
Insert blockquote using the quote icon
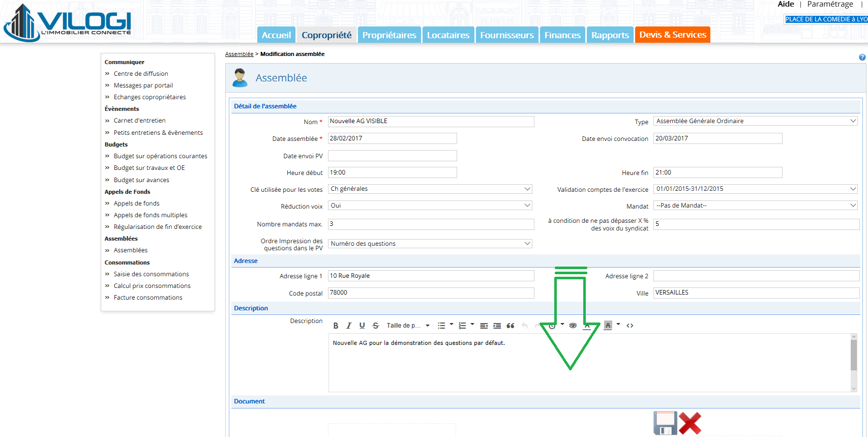pyautogui.click(x=511, y=326)
